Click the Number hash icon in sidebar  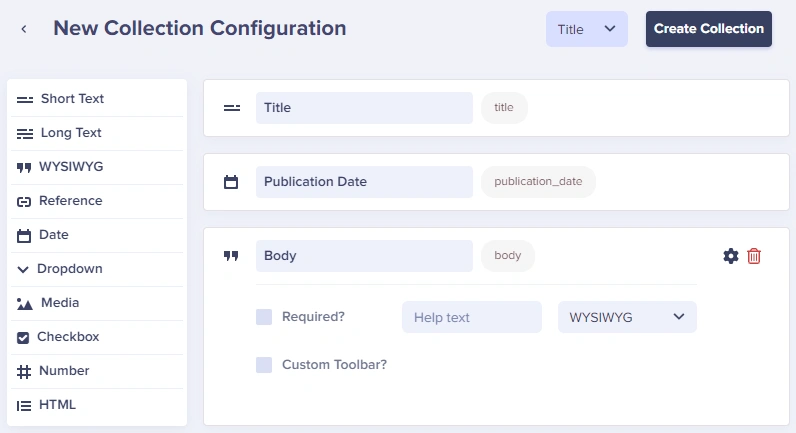point(24,372)
